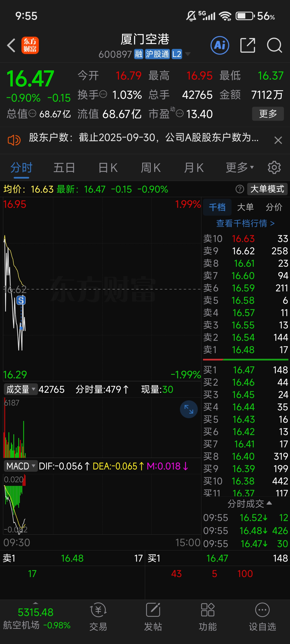
Task: Tap the 09:55 trade at 16.52
Action: pos(246,517)
